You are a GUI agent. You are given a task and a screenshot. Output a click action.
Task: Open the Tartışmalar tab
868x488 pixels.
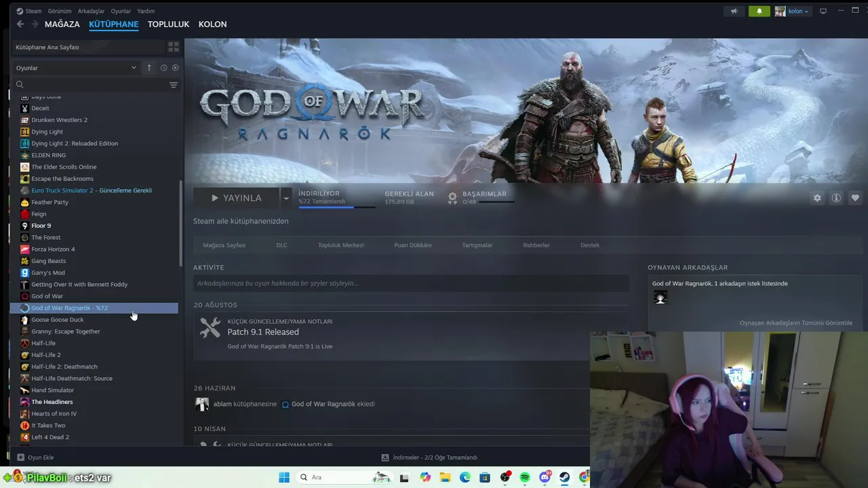pos(477,245)
